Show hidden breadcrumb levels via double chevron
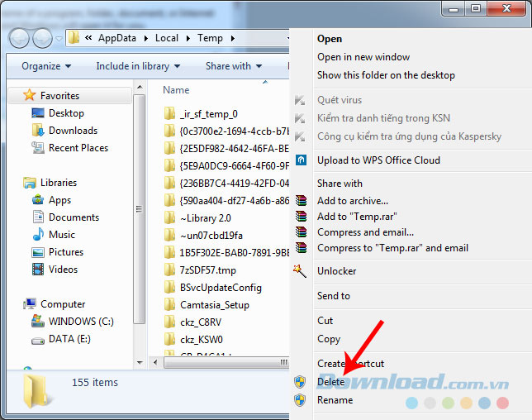Image resolution: width=532 pixels, height=420 pixels. click(88, 38)
